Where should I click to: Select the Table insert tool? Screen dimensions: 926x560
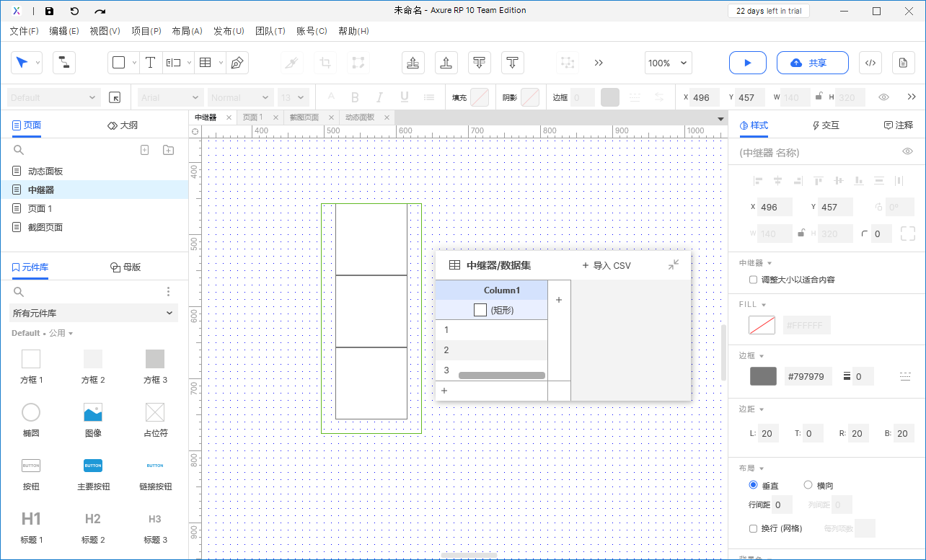206,63
